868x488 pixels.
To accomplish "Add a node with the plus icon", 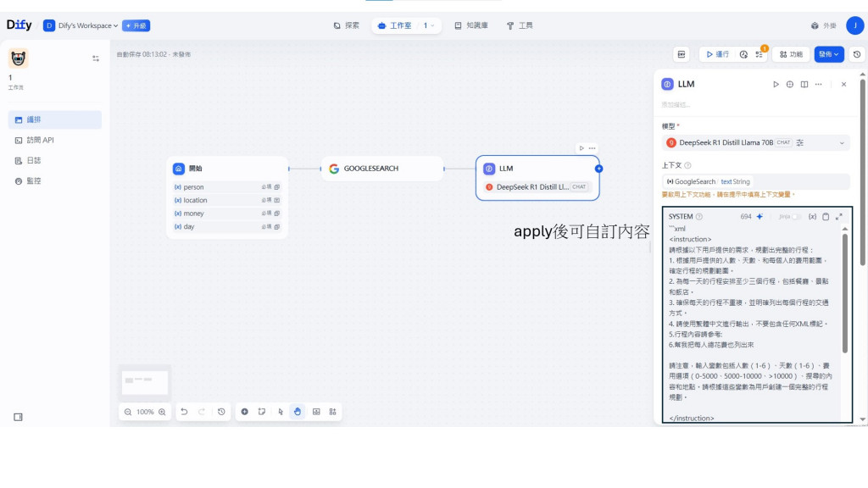I will (245, 412).
